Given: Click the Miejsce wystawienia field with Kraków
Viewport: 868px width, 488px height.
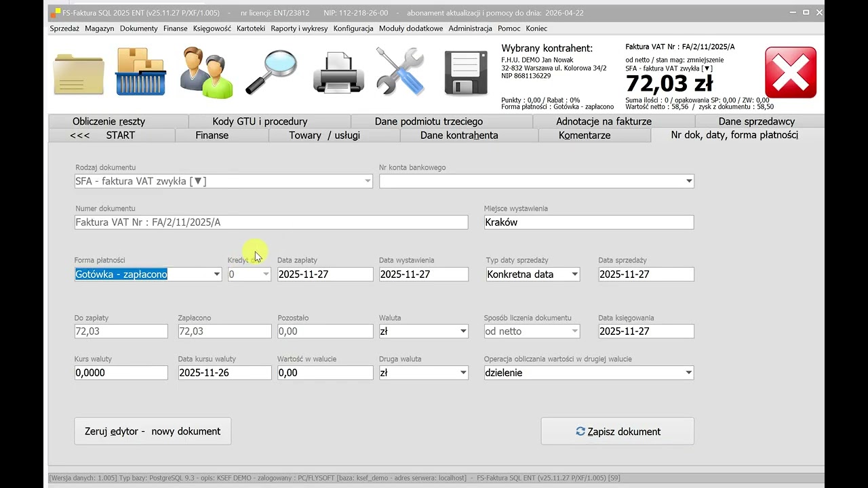Looking at the screenshot, I should (589, 222).
